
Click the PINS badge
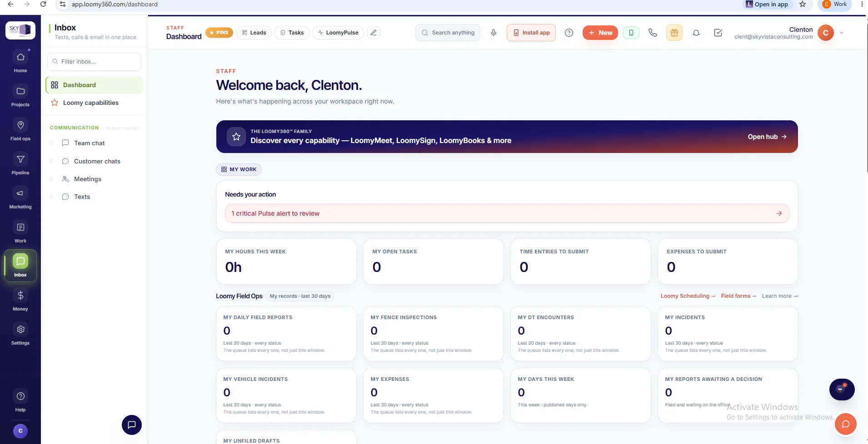pos(219,33)
